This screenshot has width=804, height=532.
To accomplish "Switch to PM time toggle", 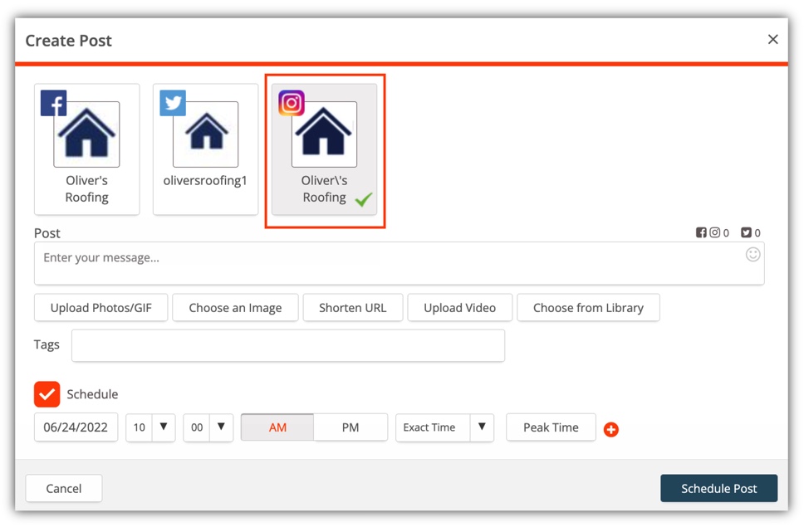I will pyautogui.click(x=351, y=427).
